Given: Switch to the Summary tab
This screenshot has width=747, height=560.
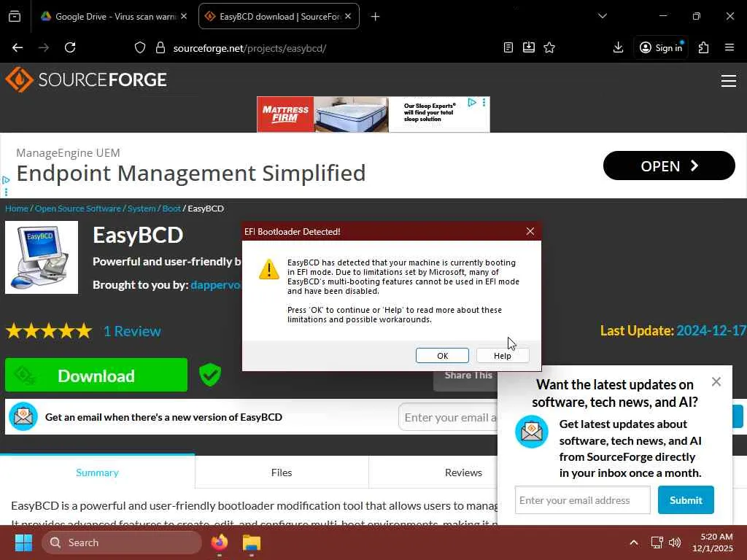Looking at the screenshot, I should pyautogui.click(x=97, y=472).
